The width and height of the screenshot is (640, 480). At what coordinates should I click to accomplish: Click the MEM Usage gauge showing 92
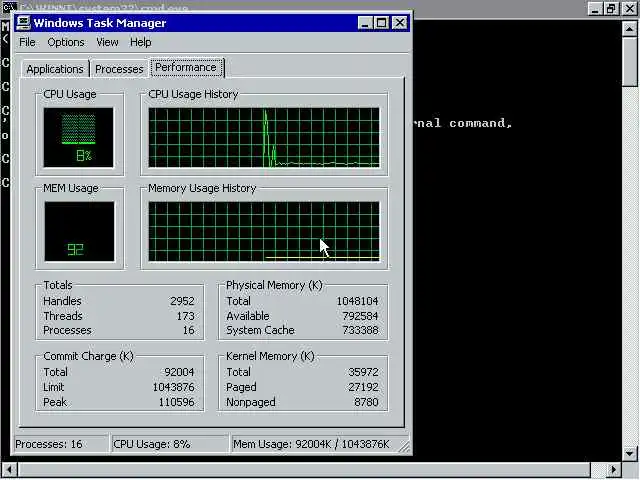(x=80, y=231)
